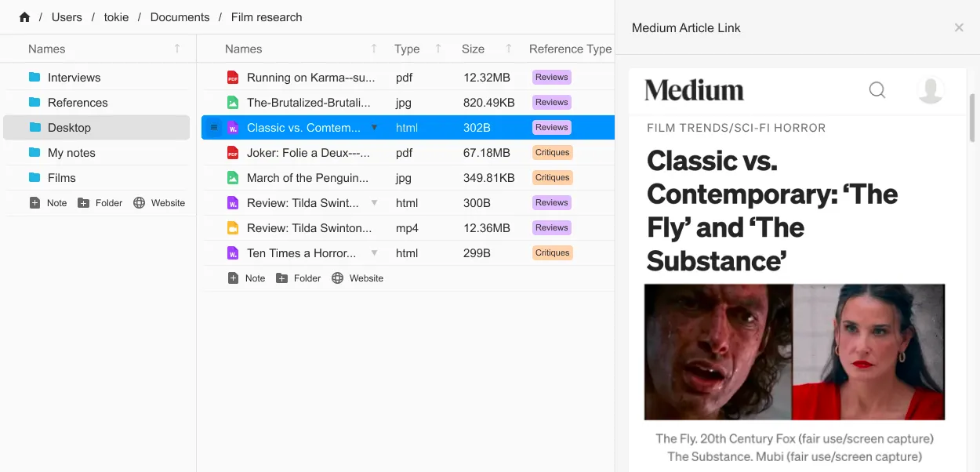This screenshot has height=472, width=980.
Task: Click the mp4 video file icon
Action: click(233, 228)
